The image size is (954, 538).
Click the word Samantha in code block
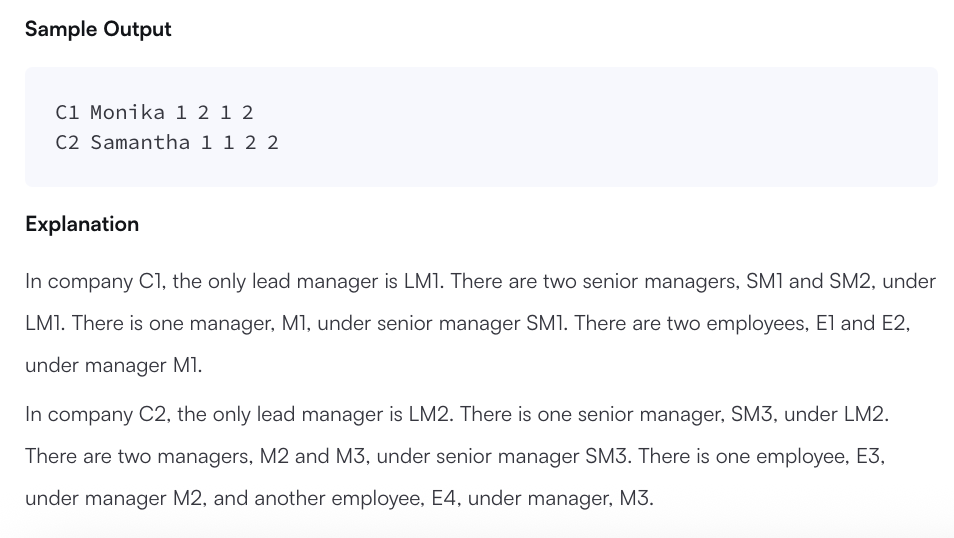[140, 142]
